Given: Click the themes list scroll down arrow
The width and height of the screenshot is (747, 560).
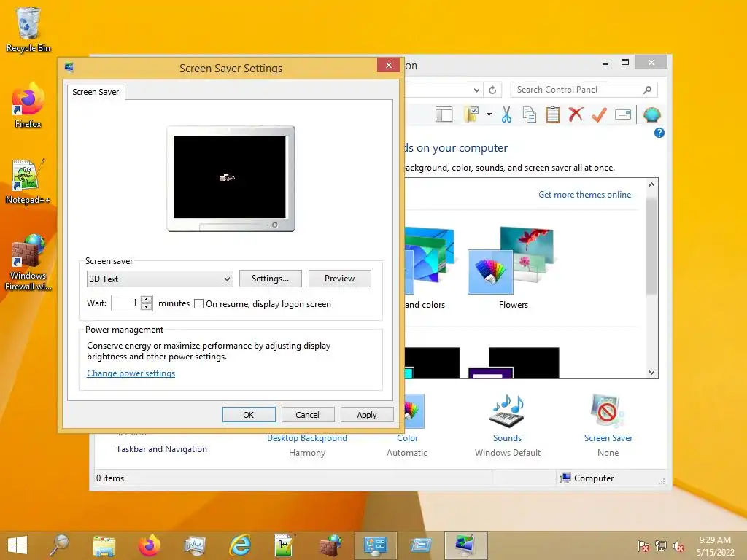Looking at the screenshot, I should 651,373.
